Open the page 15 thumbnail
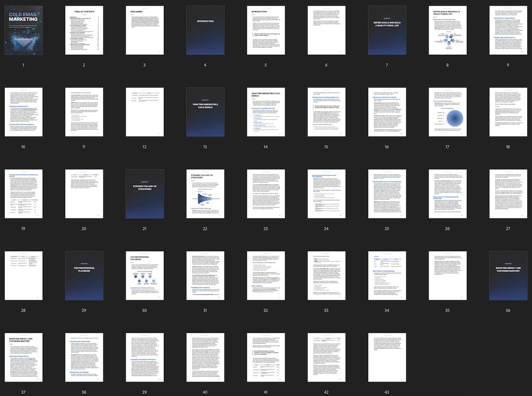 tap(326, 112)
